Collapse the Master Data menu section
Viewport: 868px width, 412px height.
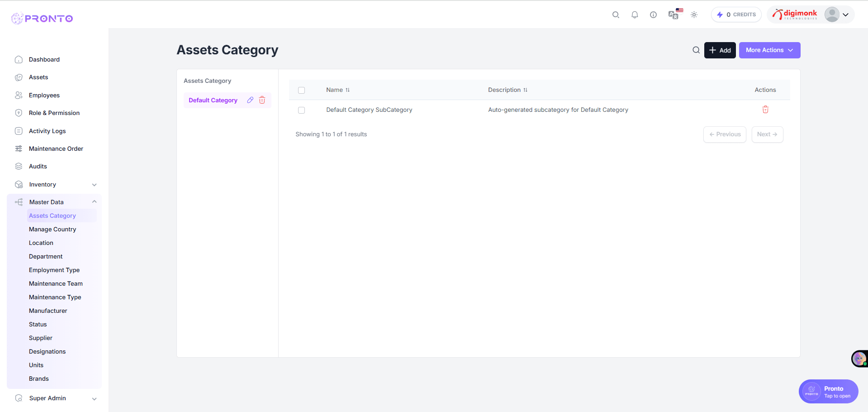tap(54, 202)
